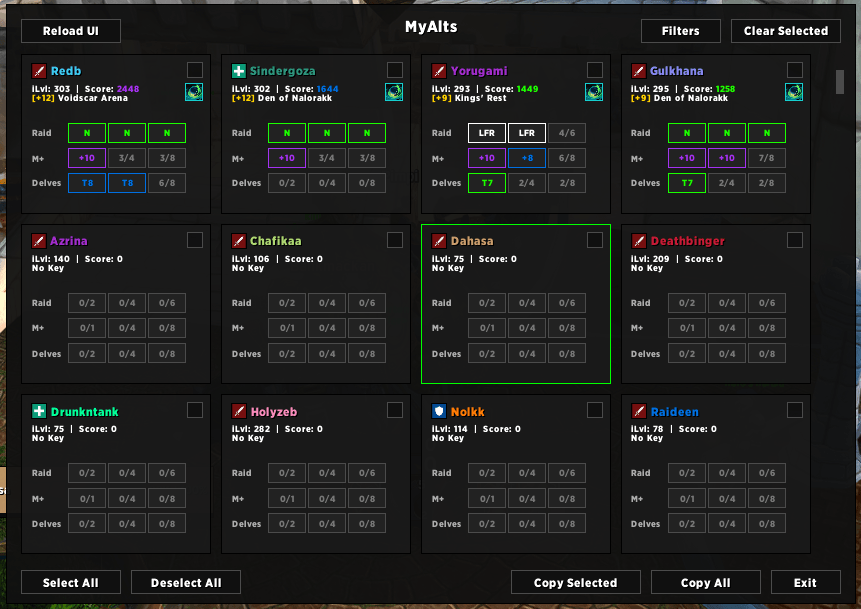Click Redb's first Delves T8 slot
Screen dimensions: 861x609
87,183
